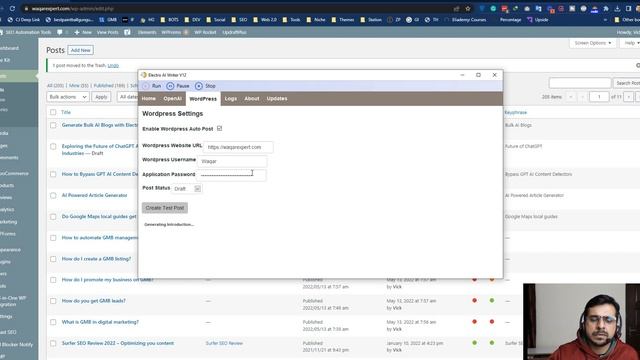Click the Undo link for trashed post
Screen dimensions: 640x360
click(113, 65)
